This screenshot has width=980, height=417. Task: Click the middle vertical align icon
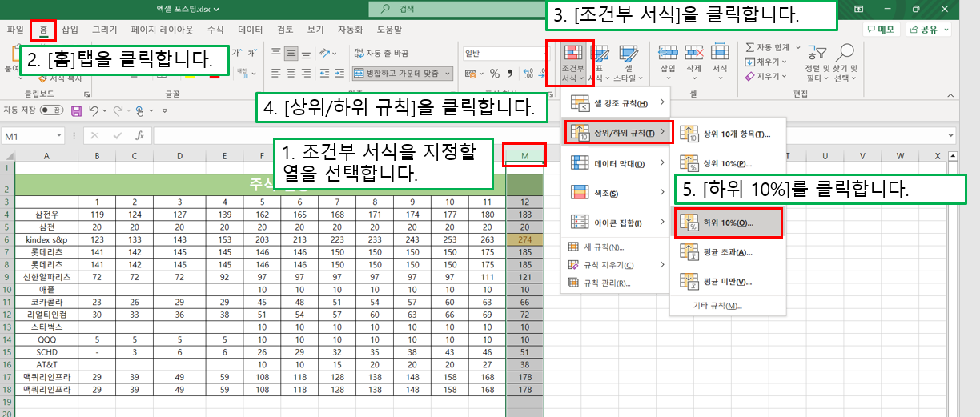[292, 54]
